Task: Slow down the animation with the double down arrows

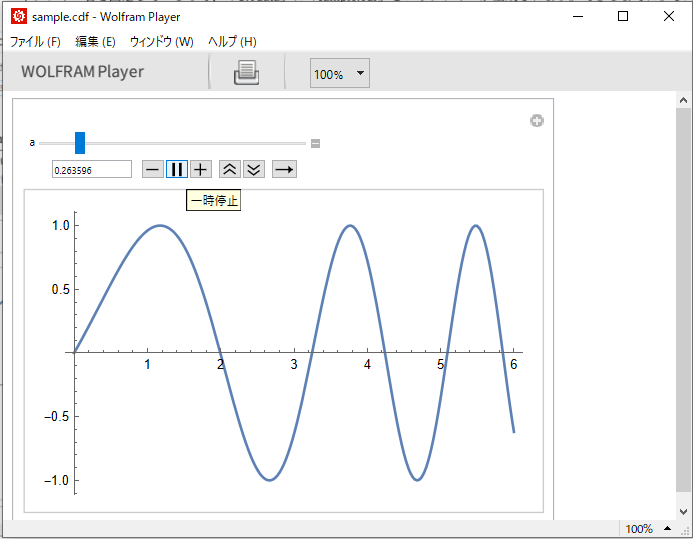Action: (254, 169)
